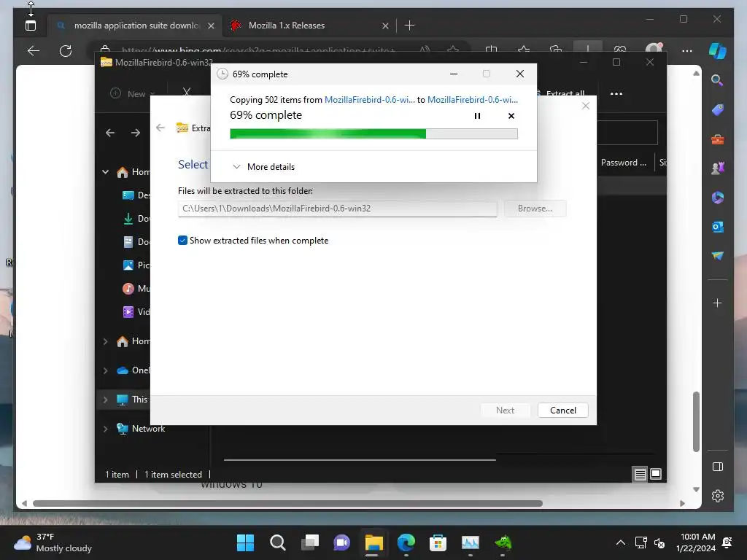The width and height of the screenshot is (747, 560).
Task: Switch File Explorer to large thumbnails view
Action: (656, 474)
